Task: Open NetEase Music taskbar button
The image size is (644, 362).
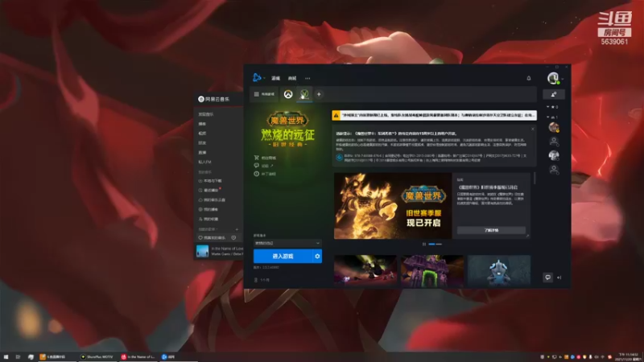Action: [139, 356]
